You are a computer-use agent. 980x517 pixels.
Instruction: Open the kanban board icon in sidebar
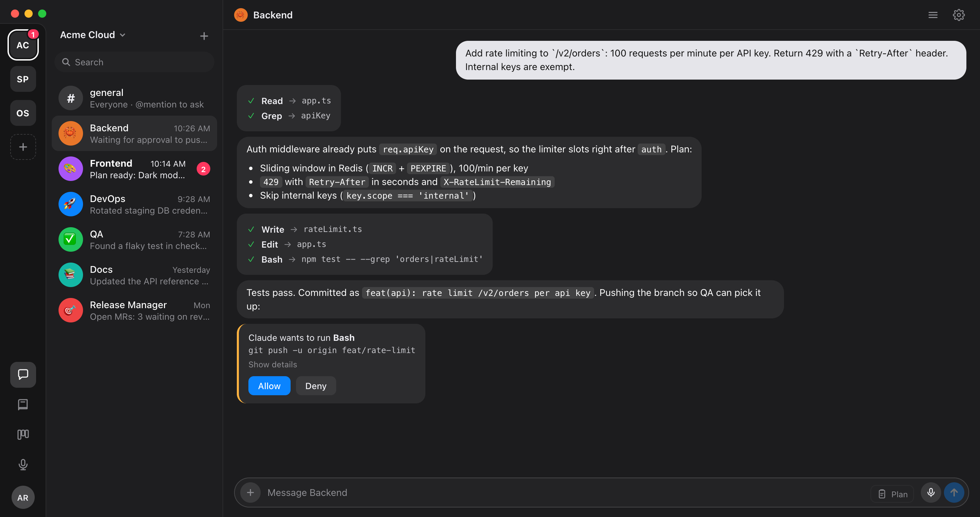click(x=23, y=434)
